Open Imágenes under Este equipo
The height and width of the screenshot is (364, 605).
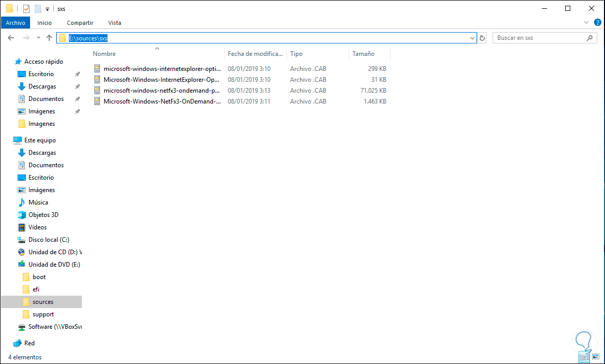(41, 190)
